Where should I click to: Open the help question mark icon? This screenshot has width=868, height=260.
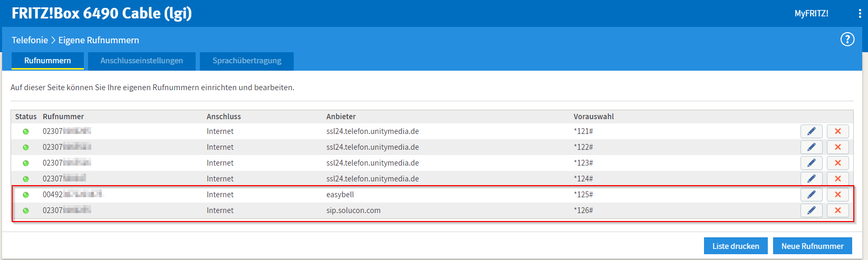847,40
